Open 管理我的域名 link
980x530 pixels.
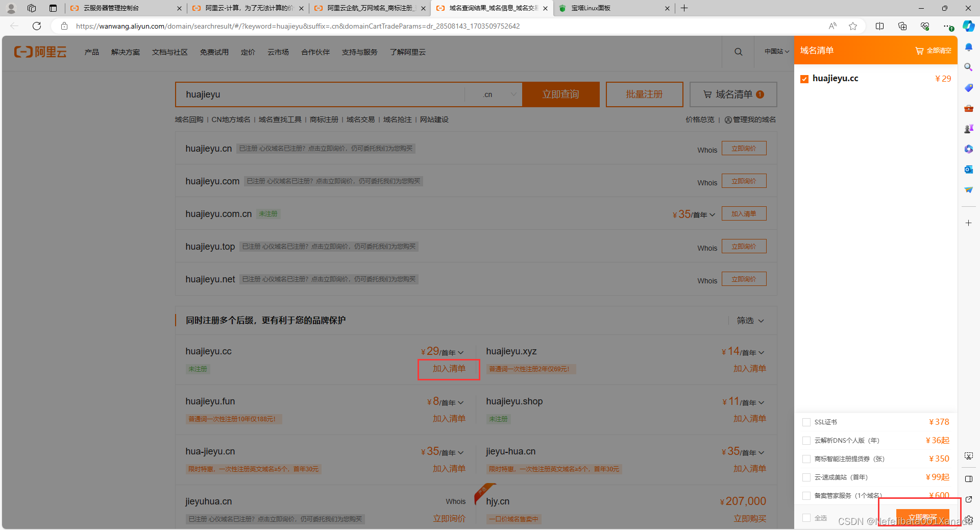(x=750, y=119)
